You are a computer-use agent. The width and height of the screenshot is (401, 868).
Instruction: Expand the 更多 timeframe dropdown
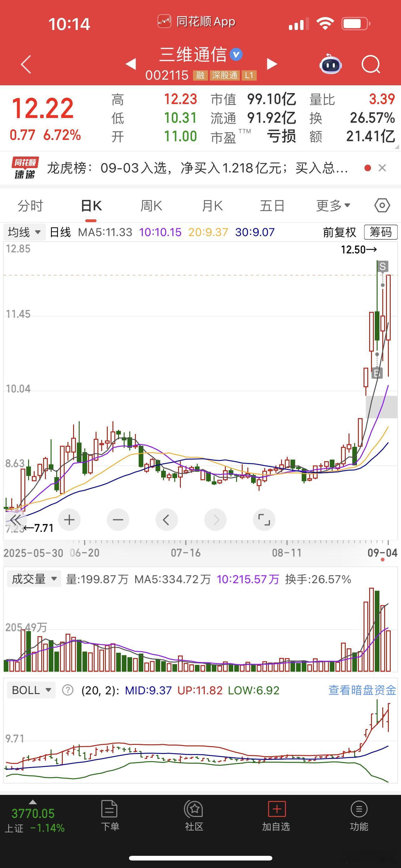333,206
